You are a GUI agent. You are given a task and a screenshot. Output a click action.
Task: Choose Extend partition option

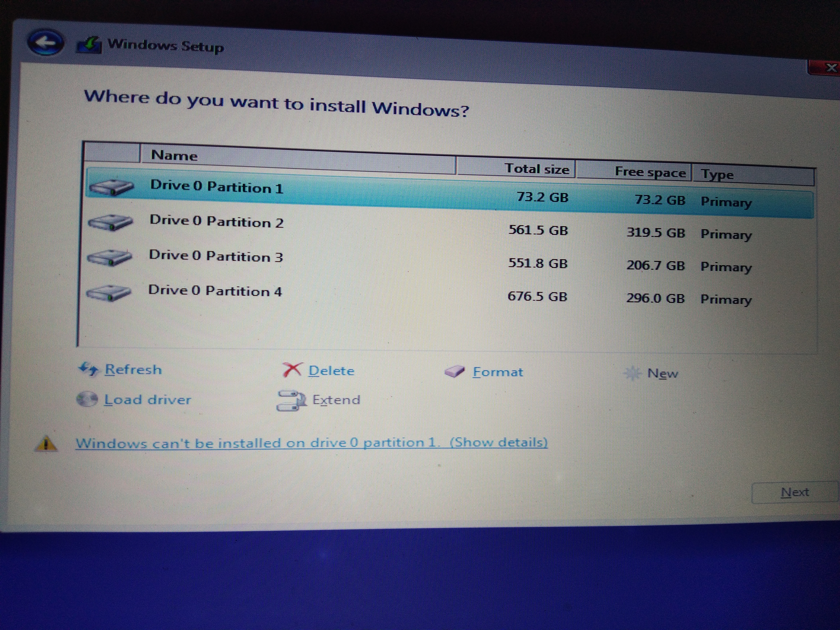coord(336,400)
